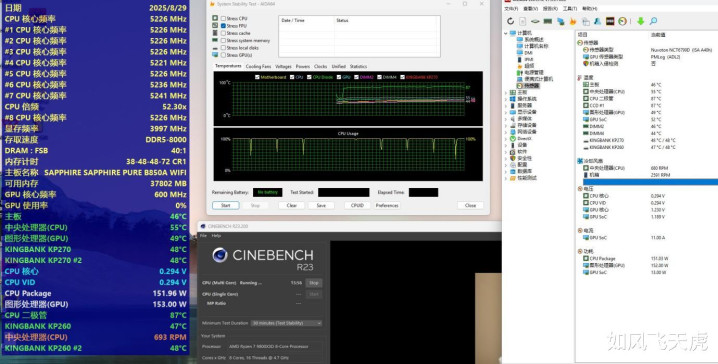The image size is (718, 364).
Task: Click the green memory module toolbar icon
Action: click(x=548, y=21)
